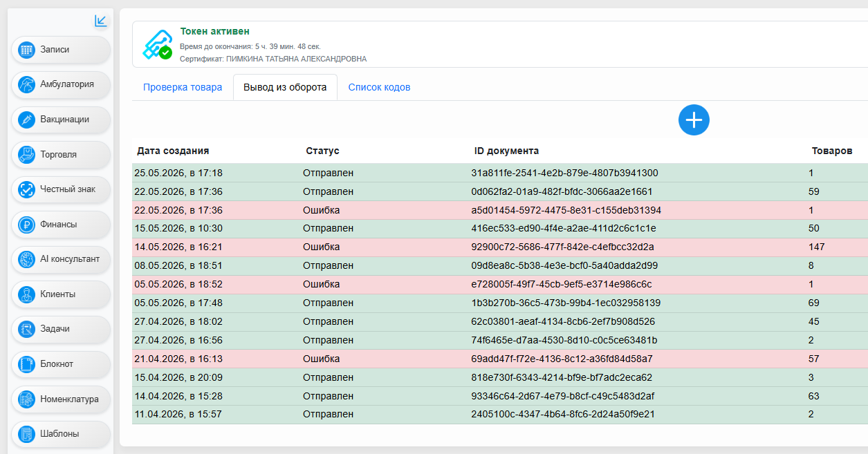
Task: Open Финансы ruble icon
Action: [27, 225]
